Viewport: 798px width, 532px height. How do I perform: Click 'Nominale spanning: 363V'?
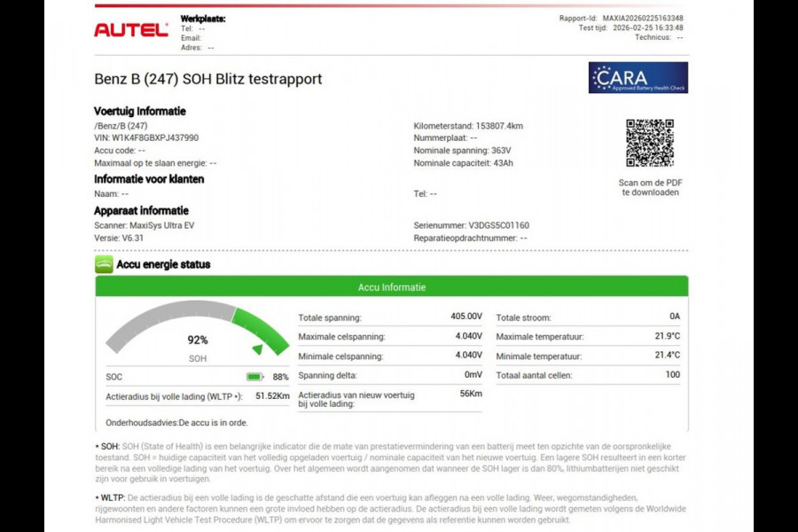pos(462,151)
